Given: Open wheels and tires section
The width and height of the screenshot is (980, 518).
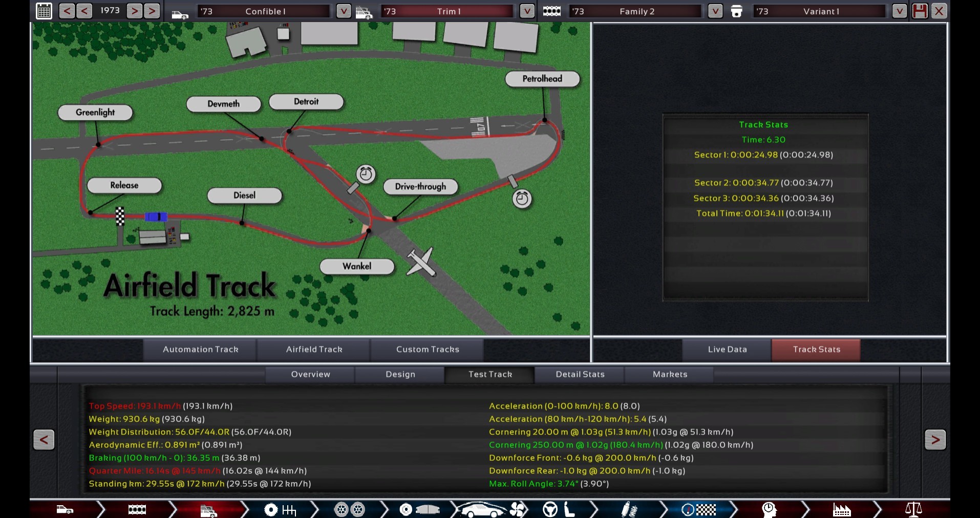Looking at the screenshot, I should pyautogui.click(x=349, y=510).
